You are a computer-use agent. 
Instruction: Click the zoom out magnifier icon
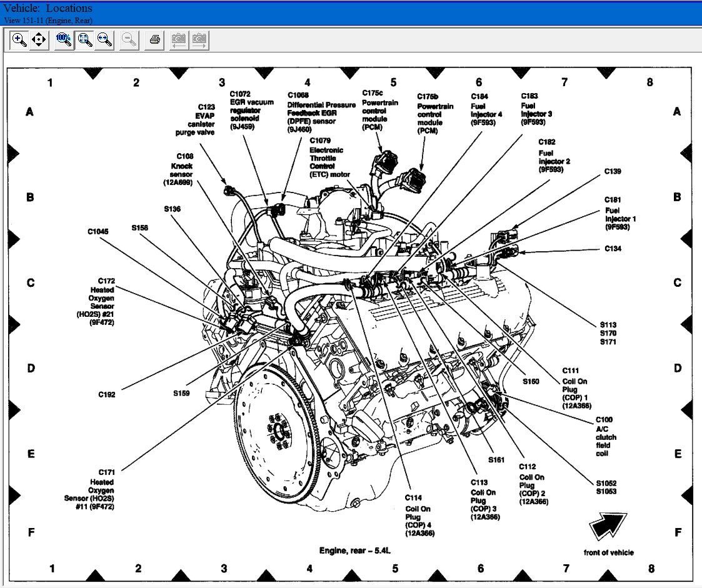129,40
